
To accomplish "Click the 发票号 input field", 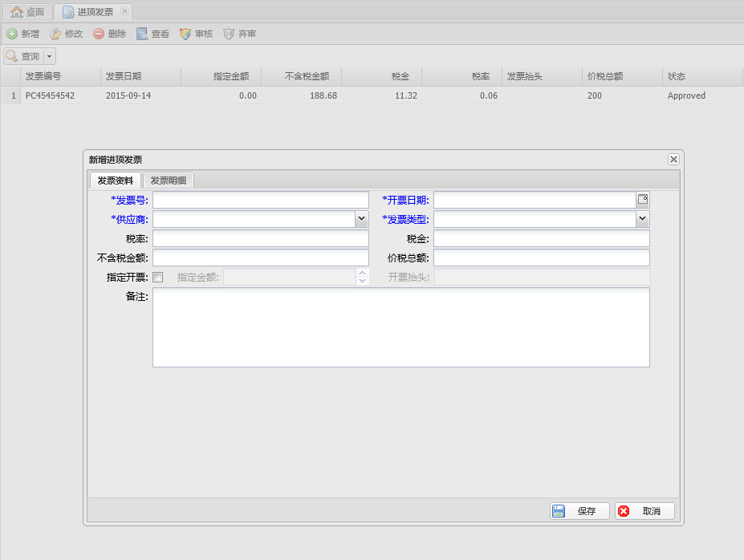I will (x=260, y=200).
